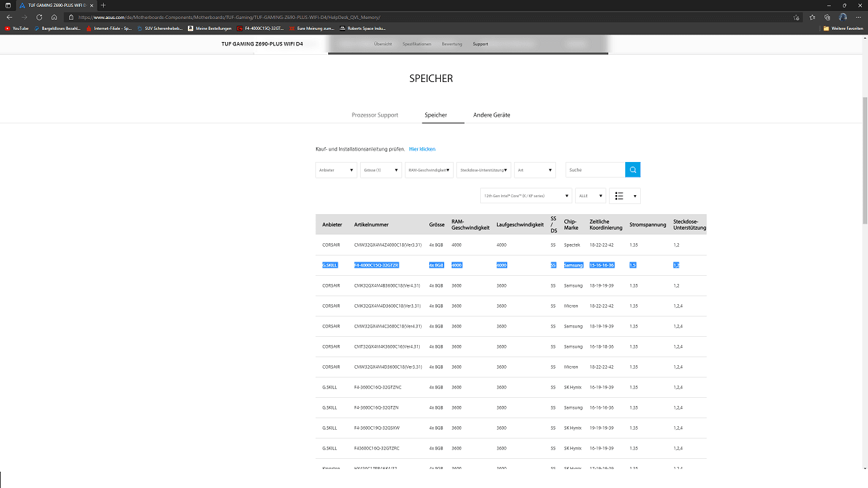Open the F4-4000C15Q-32GT... bookmark

point(260,28)
